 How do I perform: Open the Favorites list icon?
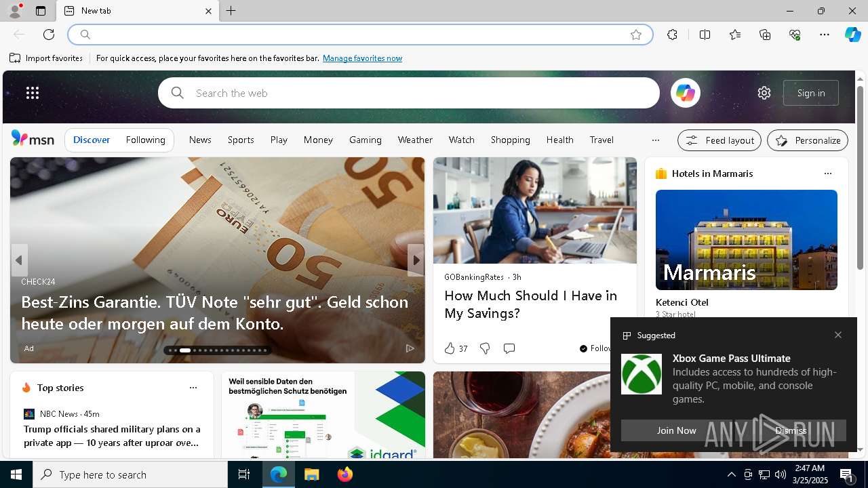coord(735,35)
